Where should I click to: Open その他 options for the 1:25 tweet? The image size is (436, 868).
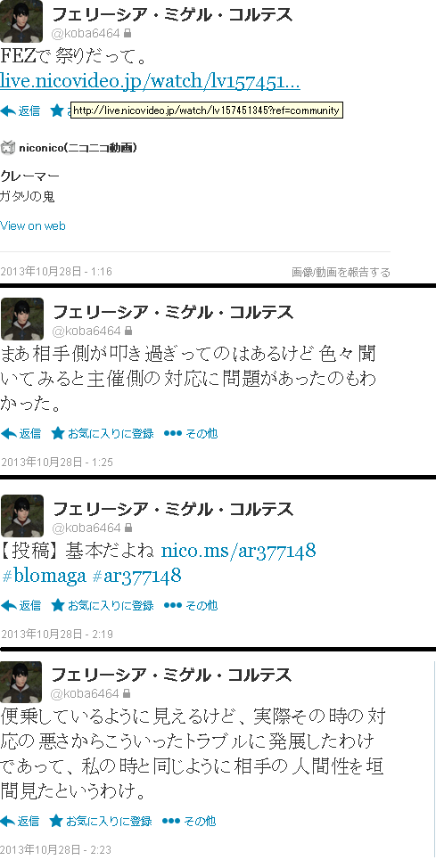pos(191,433)
